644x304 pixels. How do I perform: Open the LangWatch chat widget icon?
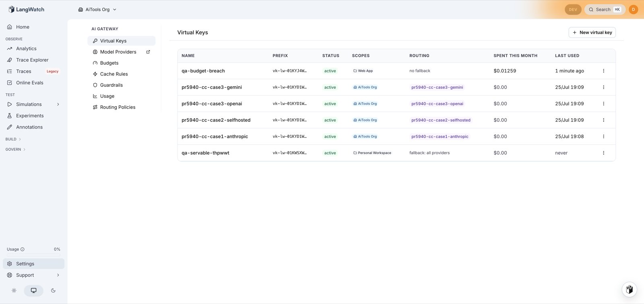[630, 289]
